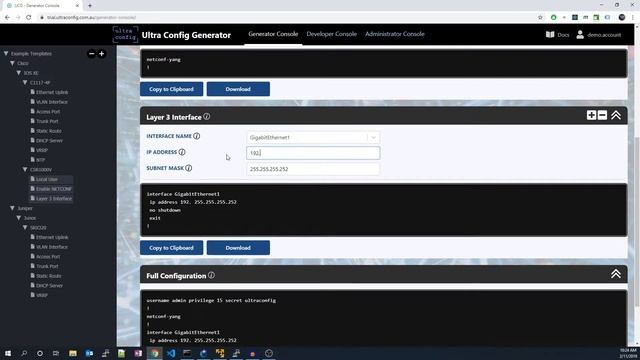
Task: Show info icon next to Subnet Mask
Action: tap(189, 168)
